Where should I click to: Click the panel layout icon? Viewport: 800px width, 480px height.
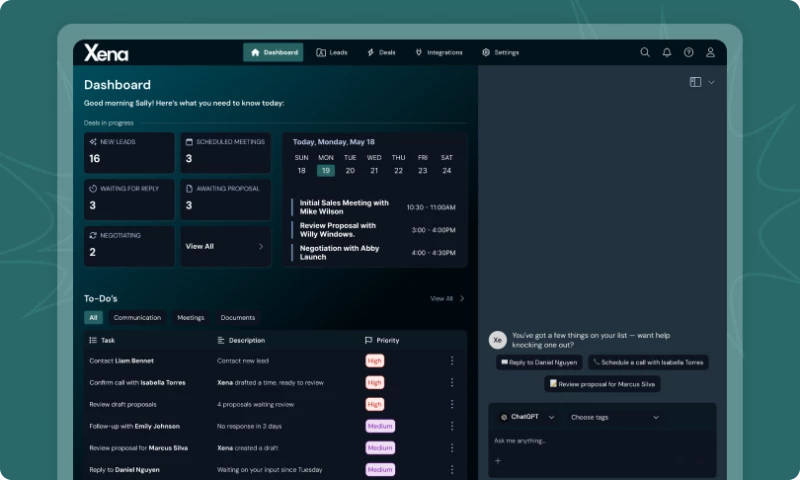[x=695, y=82]
